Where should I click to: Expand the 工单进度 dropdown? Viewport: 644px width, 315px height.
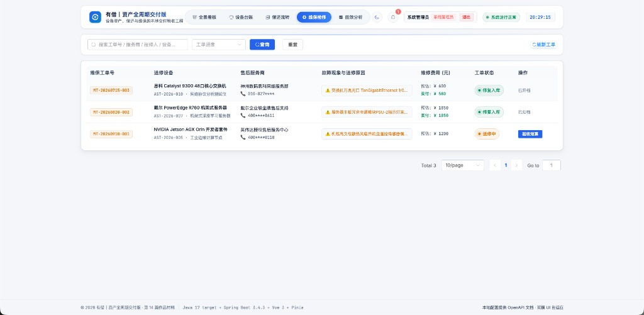point(218,45)
